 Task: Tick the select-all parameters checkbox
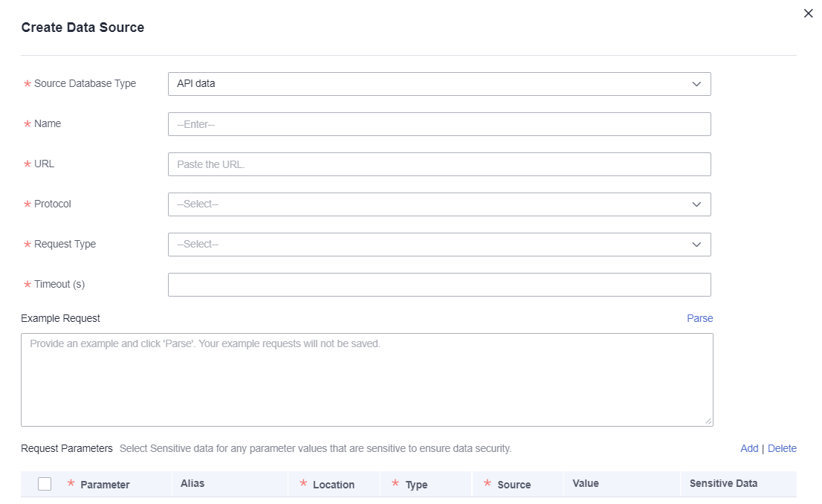tap(45, 484)
